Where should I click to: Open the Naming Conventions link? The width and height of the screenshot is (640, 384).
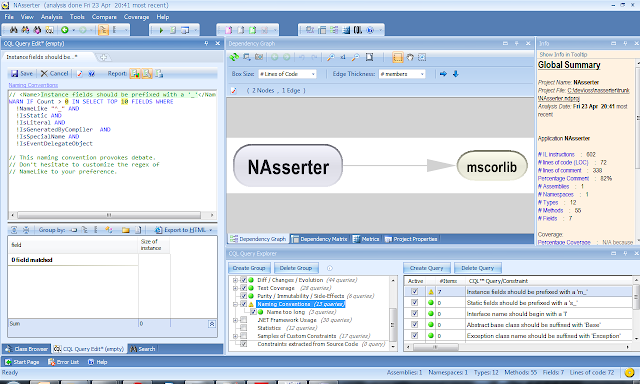tap(33, 85)
